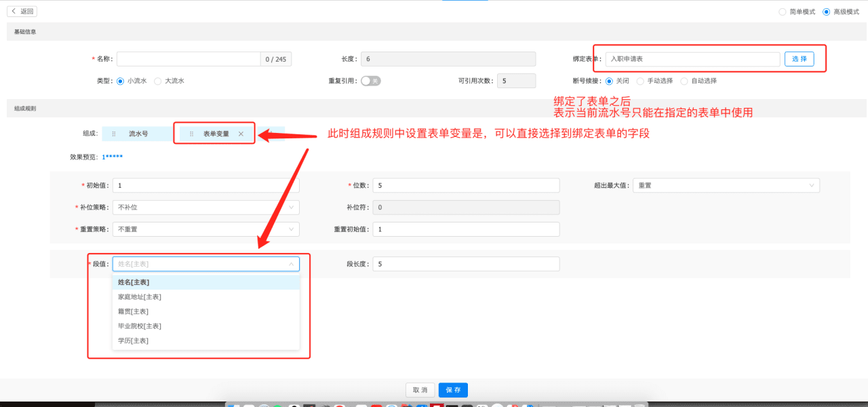
Task: Open the 补位策略 dropdown
Action: (x=206, y=207)
